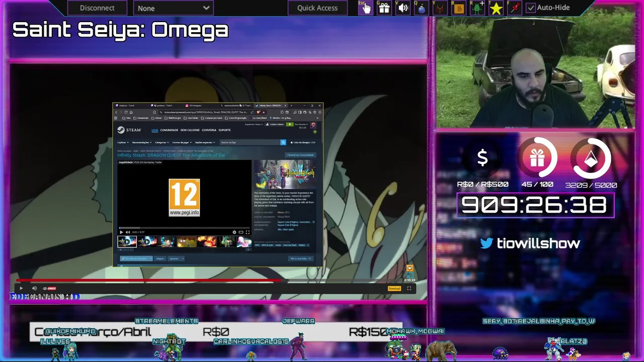Expand the Recomendações store dropdown
Viewport: 644px width, 362px height.
(142, 142)
